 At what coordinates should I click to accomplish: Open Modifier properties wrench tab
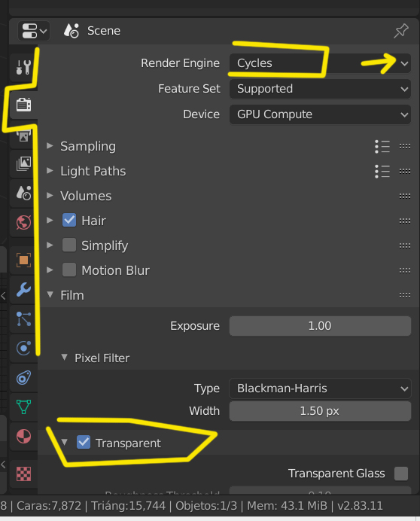[23, 289]
